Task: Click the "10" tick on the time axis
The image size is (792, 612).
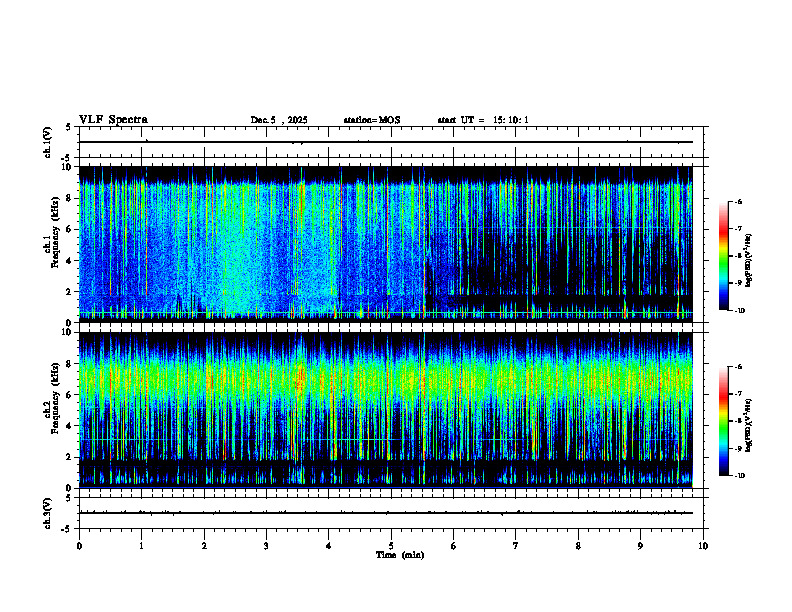Action: point(703,546)
